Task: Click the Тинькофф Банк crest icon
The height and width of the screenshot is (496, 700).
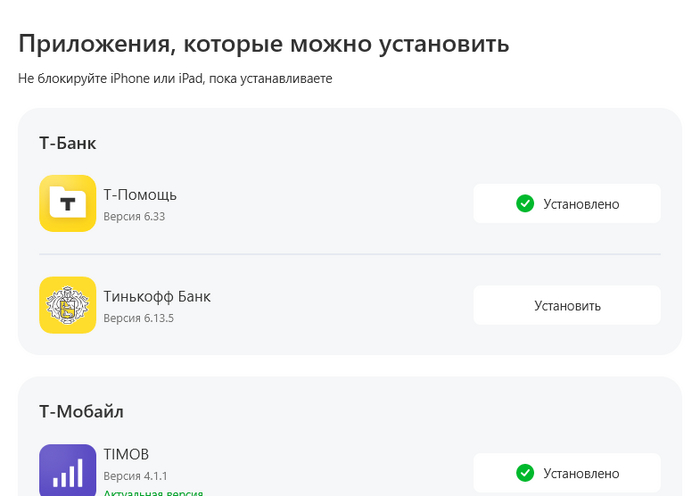Action: (68, 305)
